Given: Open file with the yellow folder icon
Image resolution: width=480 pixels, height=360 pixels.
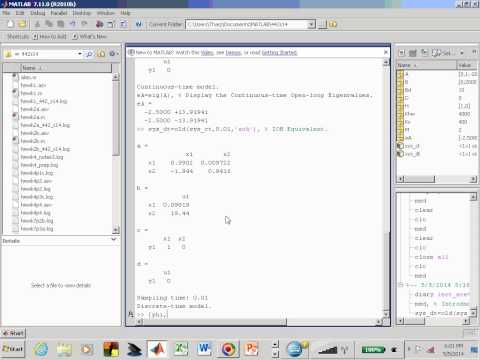Looking at the screenshot, I should click(22, 24).
